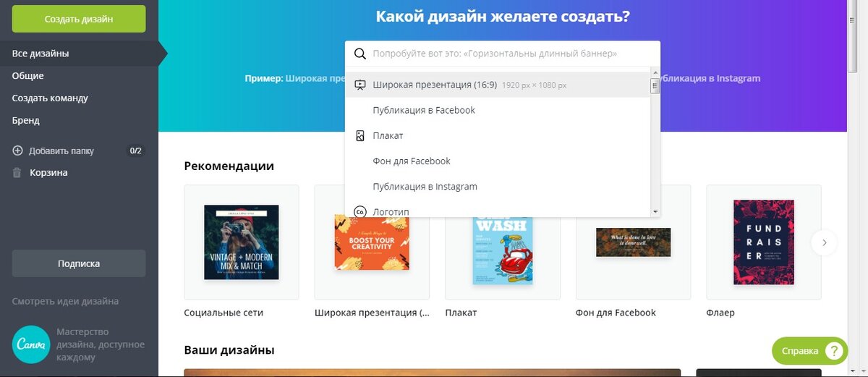Viewport: 868px width, 377px height.
Task: Select Все дизайны in the sidebar
Action: point(79,54)
